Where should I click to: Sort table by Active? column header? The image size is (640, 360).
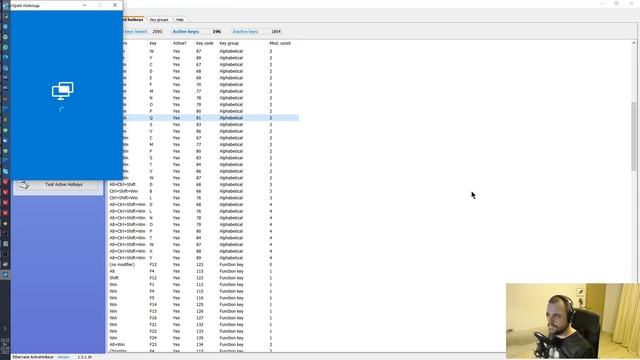179,43
